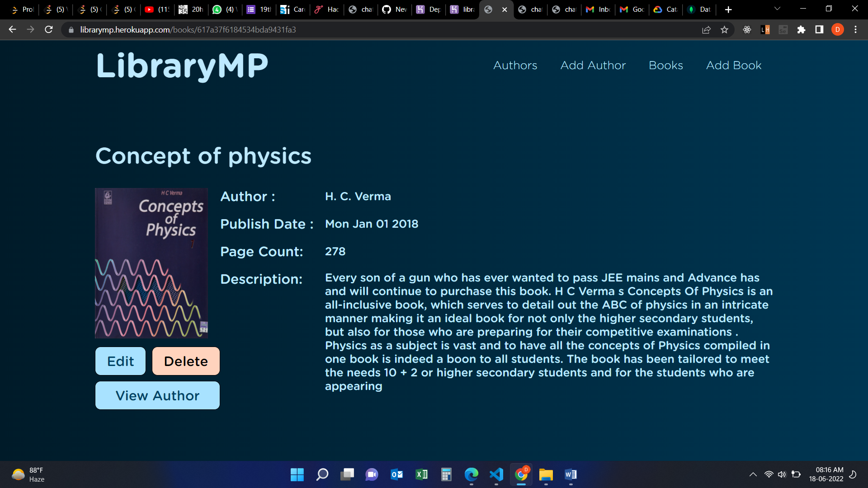Open the Heroku deploy tab
The image size is (868, 488).
pyautogui.click(x=428, y=9)
